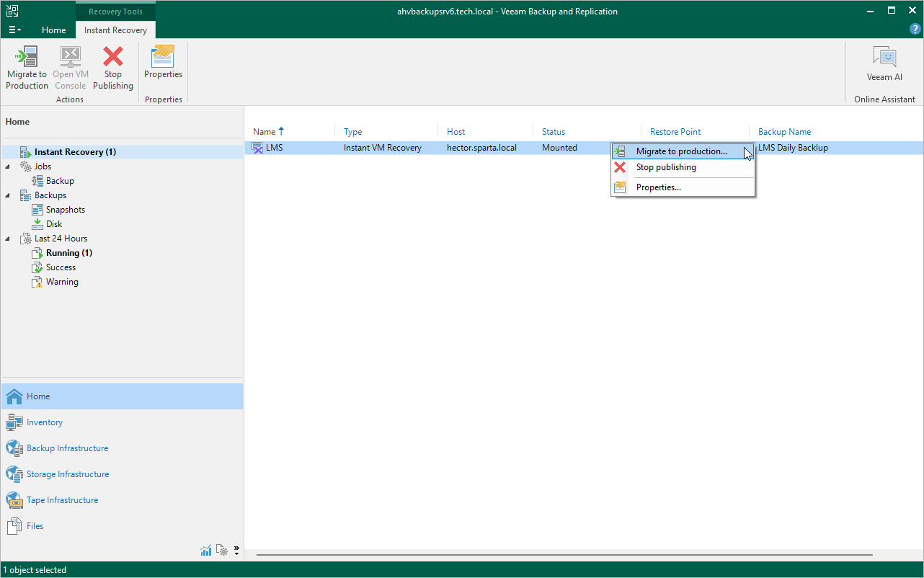Click the Inventory view icon

(14, 422)
